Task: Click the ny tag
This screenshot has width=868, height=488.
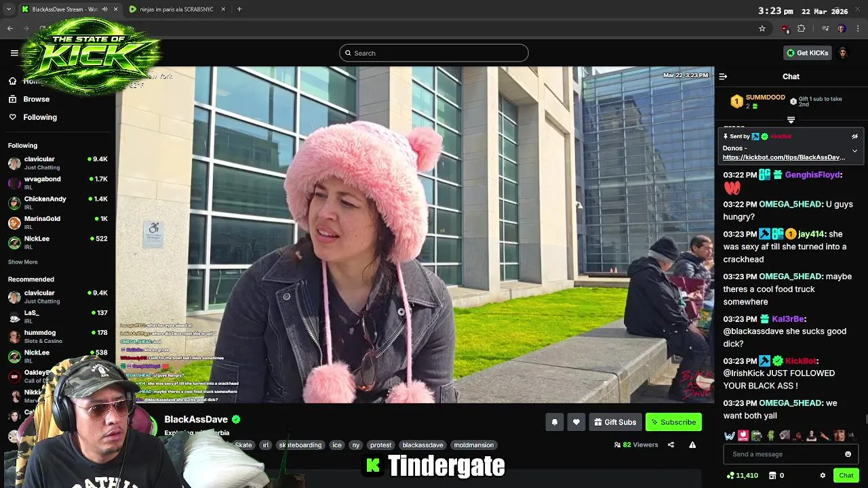Action: (356, 445)
